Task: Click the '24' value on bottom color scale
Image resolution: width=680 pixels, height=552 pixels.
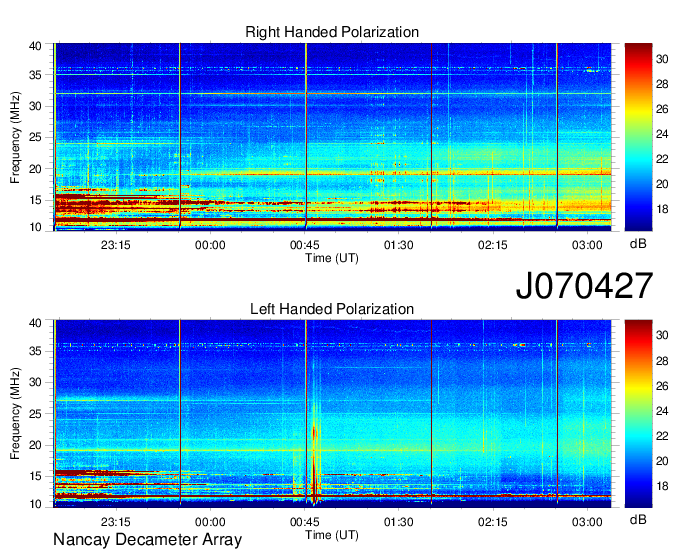Action: click(662, 411)
